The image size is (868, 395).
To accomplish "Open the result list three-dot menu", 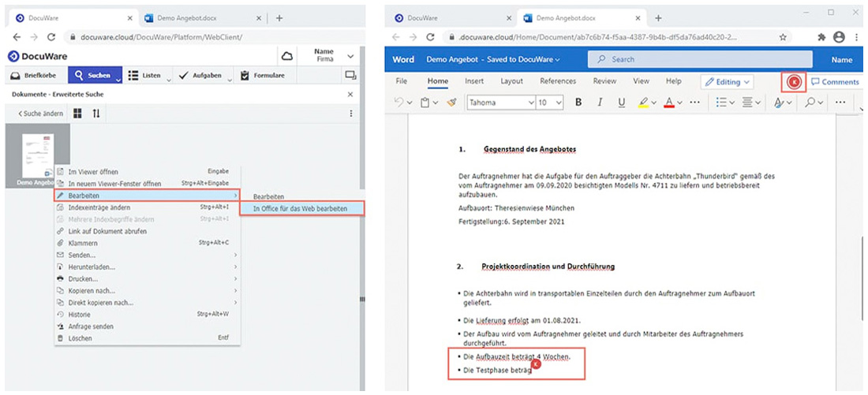I will (350, 114).
